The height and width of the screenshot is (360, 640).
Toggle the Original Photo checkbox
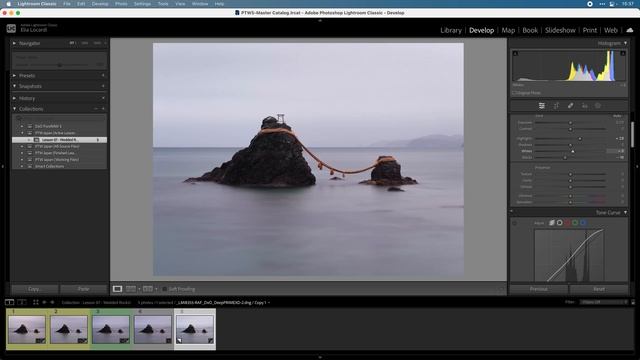[515, 93]
